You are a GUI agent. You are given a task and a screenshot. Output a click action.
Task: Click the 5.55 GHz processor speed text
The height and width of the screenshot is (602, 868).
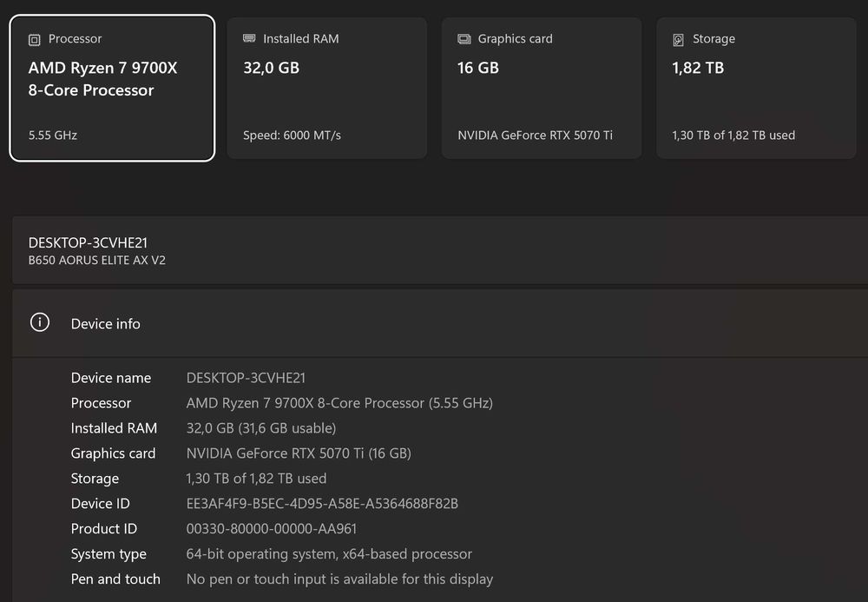coord(53,136)
